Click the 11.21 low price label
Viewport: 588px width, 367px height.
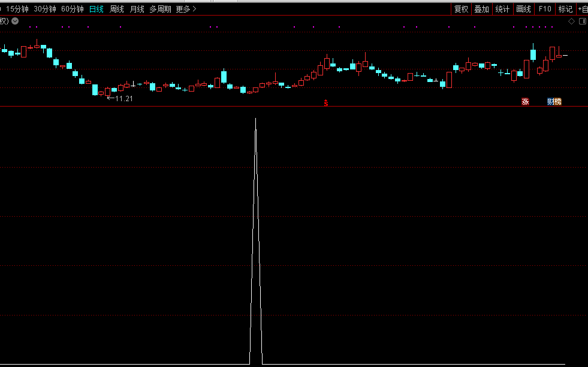pos(123,99)
